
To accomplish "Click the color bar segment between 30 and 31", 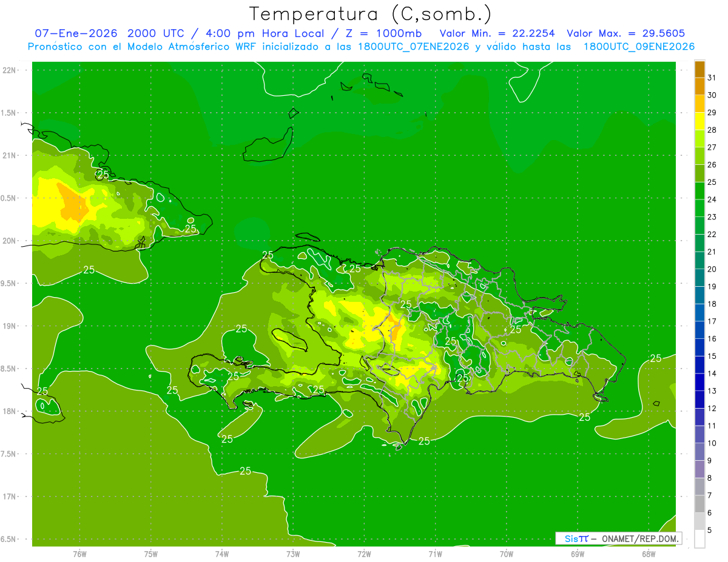I will (x=699, y=86).
